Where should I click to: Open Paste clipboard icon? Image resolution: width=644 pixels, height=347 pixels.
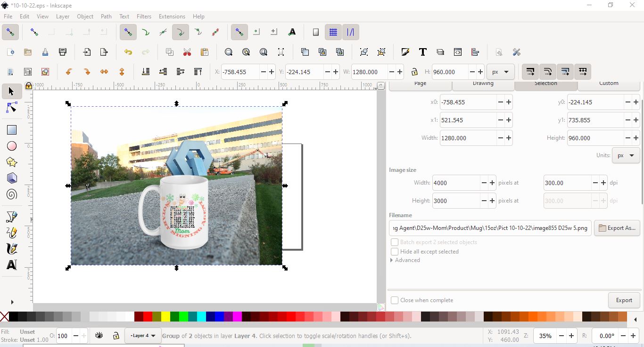[x=205, y=52]
